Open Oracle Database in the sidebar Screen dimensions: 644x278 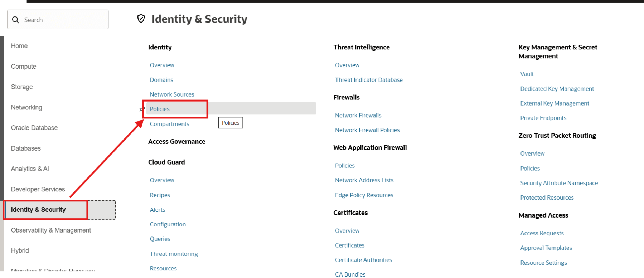point(34,128)
